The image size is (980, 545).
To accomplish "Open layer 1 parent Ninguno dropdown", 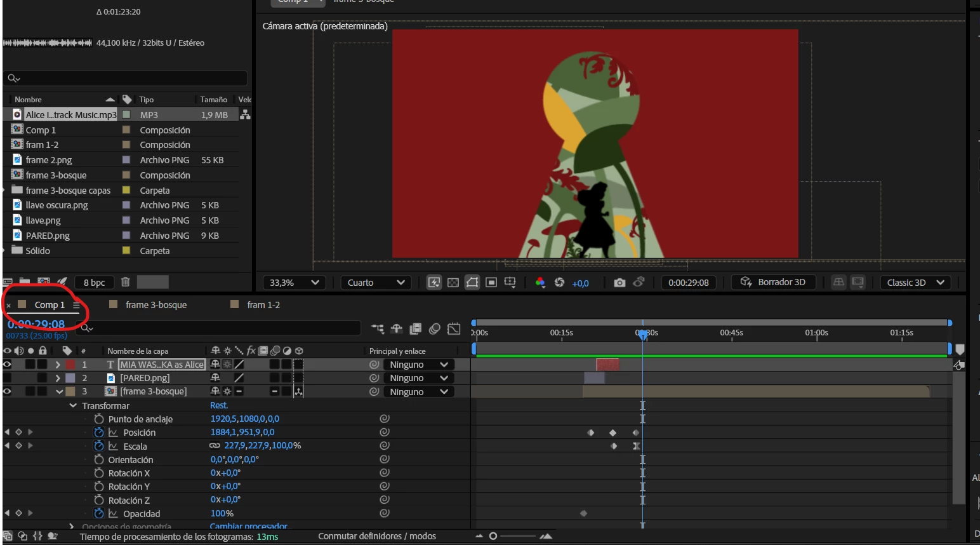I will (419, 365).
